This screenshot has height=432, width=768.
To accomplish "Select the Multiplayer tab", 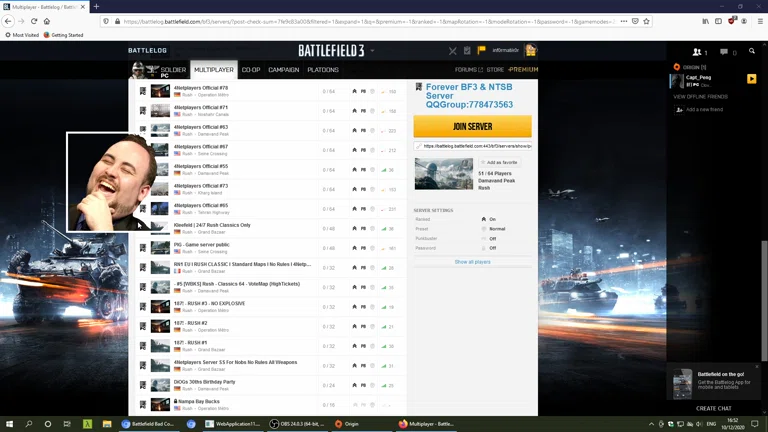I will (x=214, y=70).
